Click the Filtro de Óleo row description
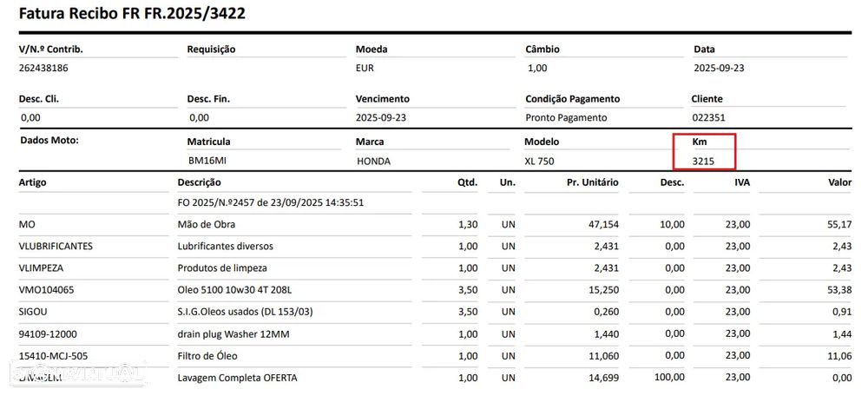This screenshot has height=396, width=868. [207, 355]
